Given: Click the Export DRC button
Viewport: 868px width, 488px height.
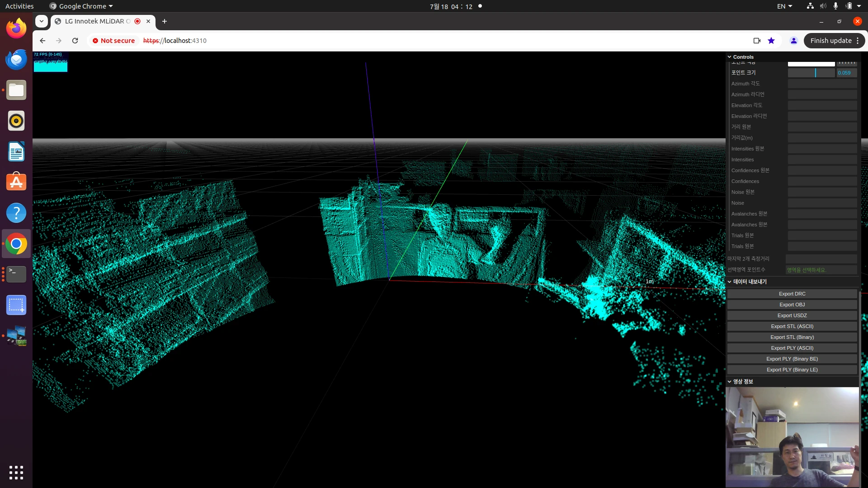Looking at the screenshot, I should [x=792, y=293].
